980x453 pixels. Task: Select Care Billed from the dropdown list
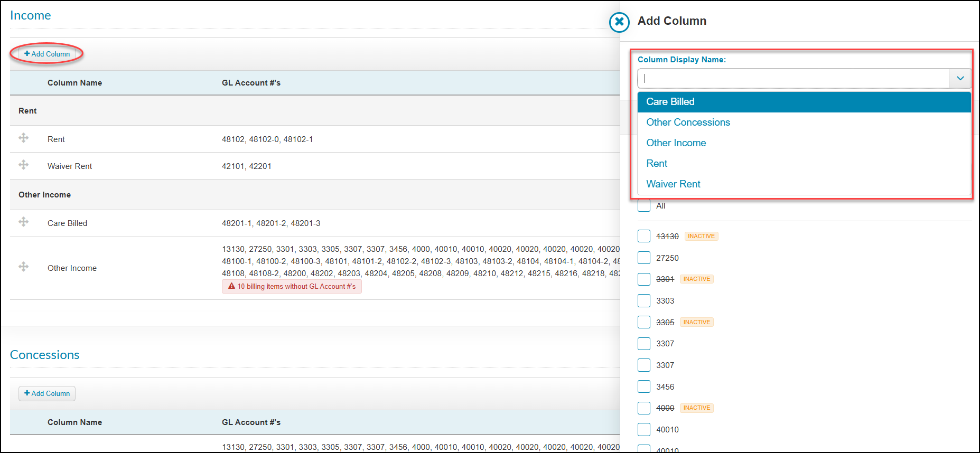click(x=804, y=102)
